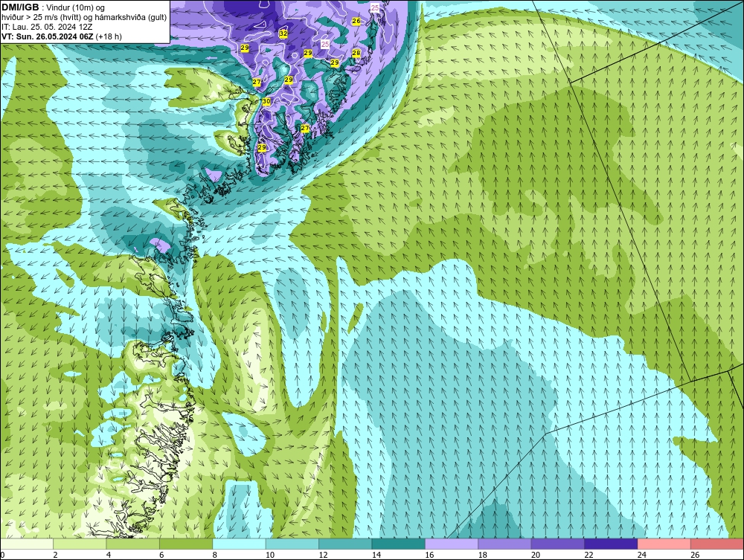Click the 'DMI/IGB : Vindur (10m) og' title line
Viewport: 744px width, 560px height.
click(x=54, y=7)
